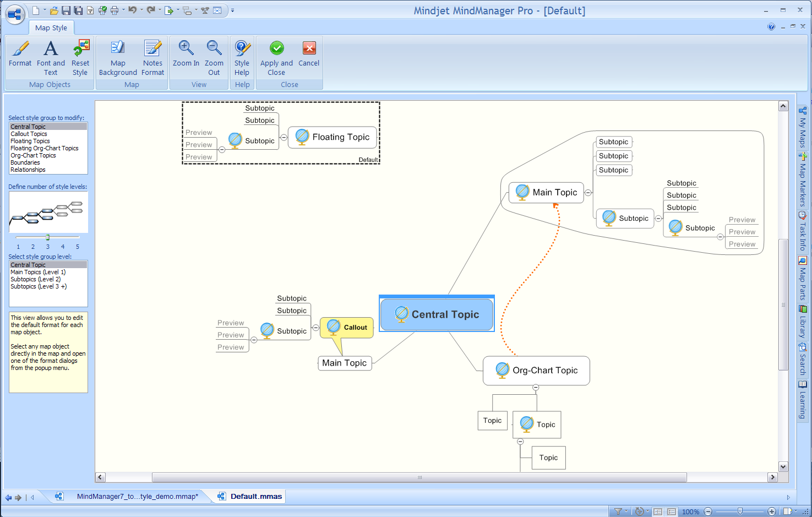Select Callout Topics style group

[29, 134]
